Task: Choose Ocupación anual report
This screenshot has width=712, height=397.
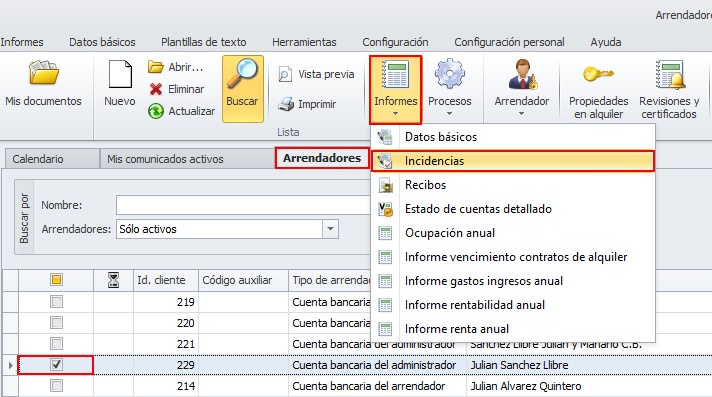Action: (513, 233)
